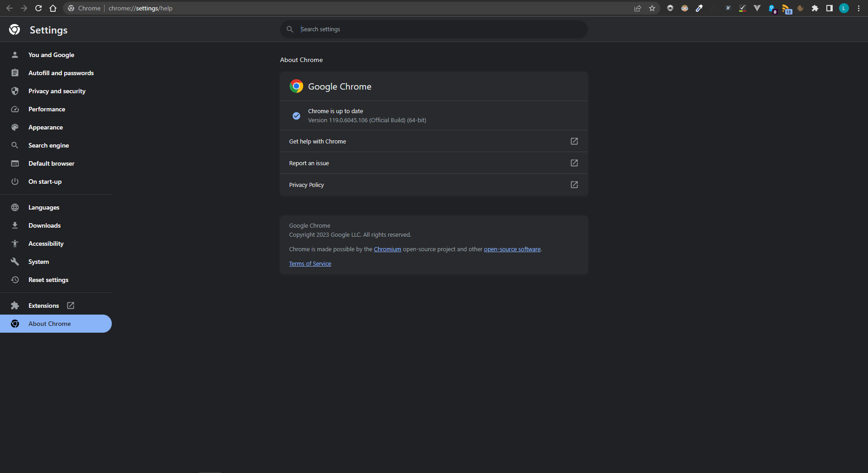Click the profile avatar with letter L
The width and height of the screenshot is (868, 473).
[x=844, y=8]
